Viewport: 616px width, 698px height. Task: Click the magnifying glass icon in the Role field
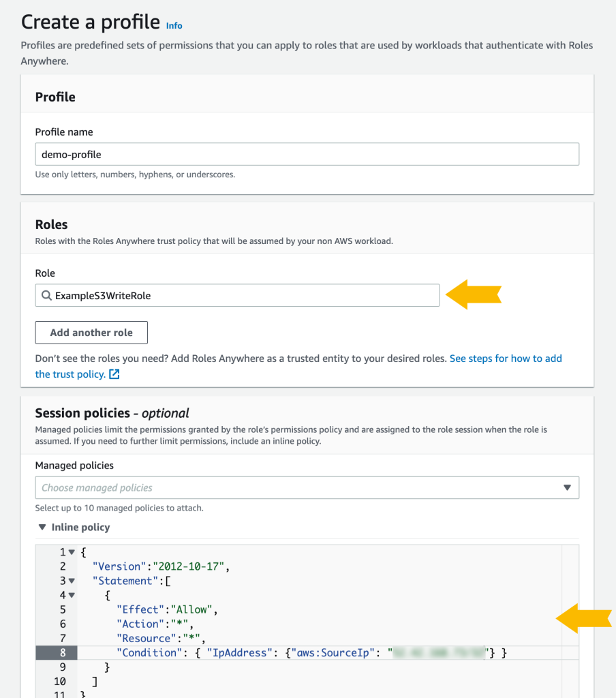click(46, 295)
